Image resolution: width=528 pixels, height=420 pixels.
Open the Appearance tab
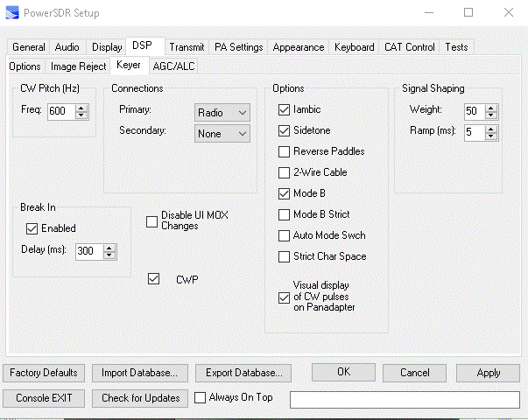point(299,47)
